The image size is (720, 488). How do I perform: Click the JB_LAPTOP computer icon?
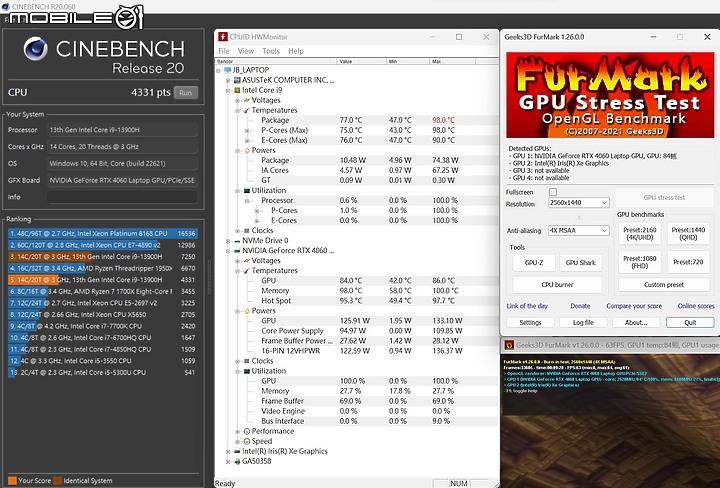point(227,70)
